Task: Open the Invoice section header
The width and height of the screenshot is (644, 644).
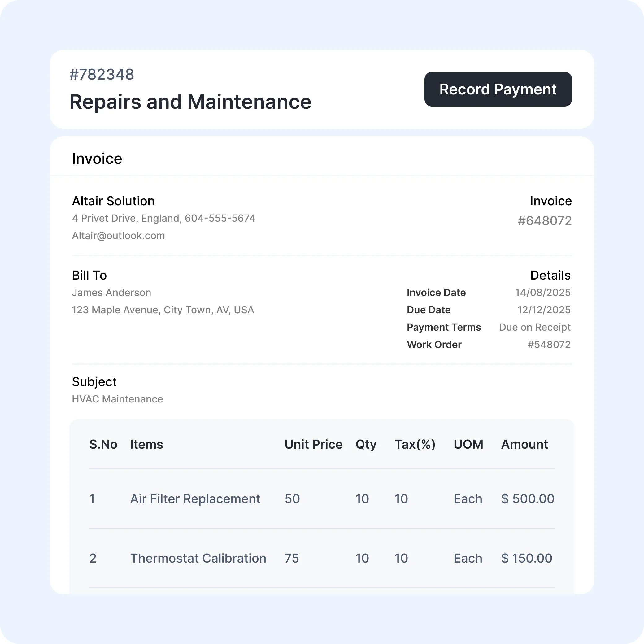Action: [97, 158]
